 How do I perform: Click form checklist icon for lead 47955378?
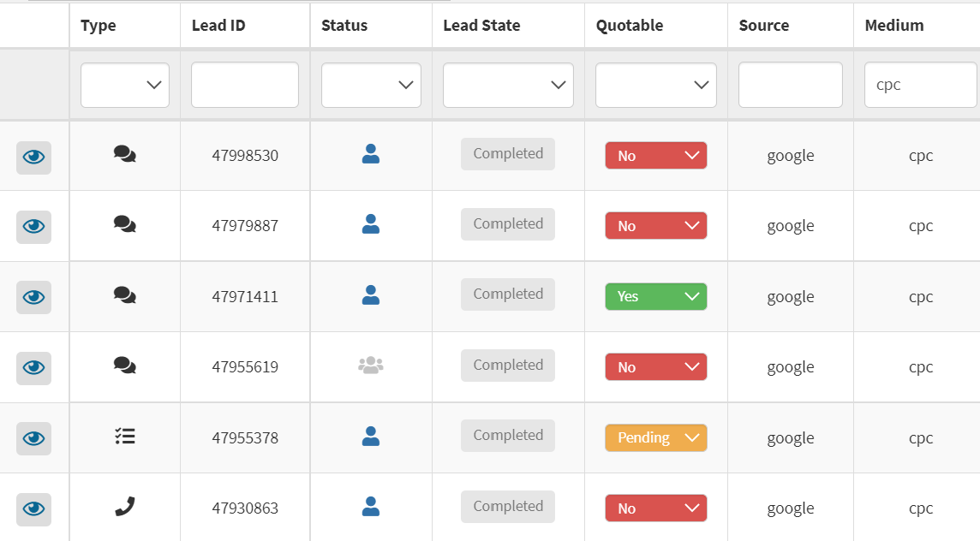click(125, 436)
